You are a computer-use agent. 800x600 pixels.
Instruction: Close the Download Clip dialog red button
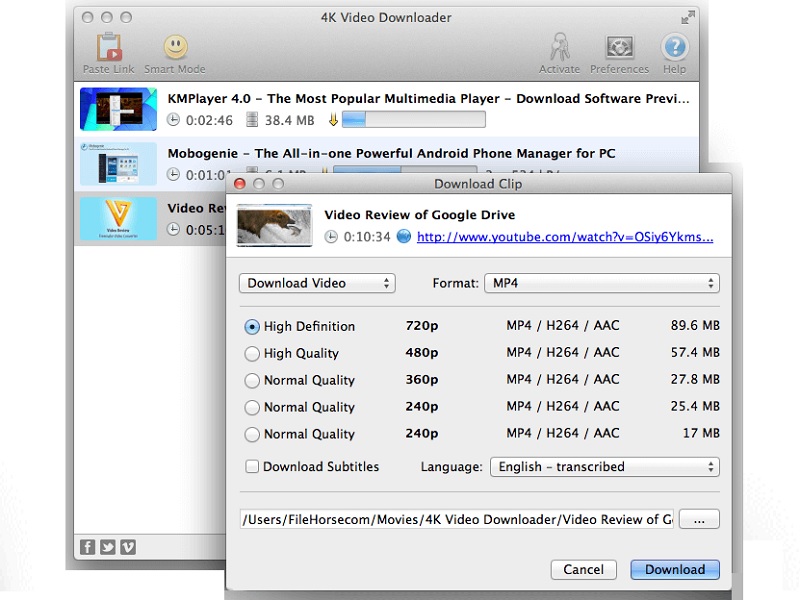[x=239, y=184]
